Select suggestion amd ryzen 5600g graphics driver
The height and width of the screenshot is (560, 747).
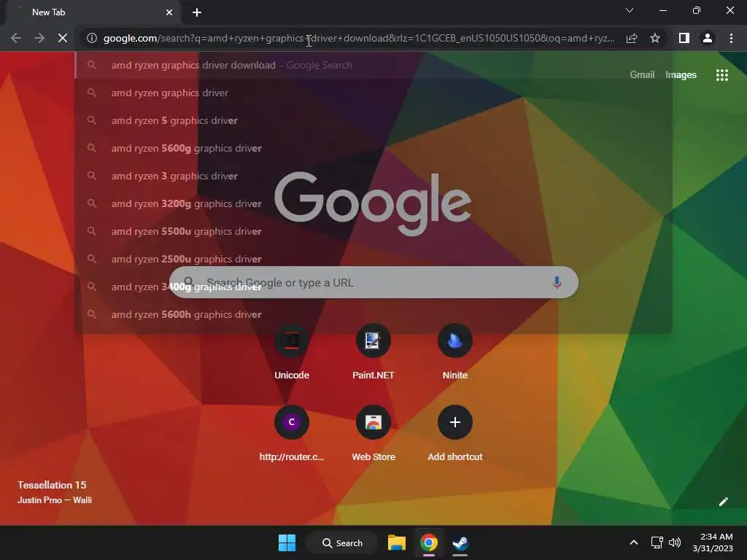(373, 148)
